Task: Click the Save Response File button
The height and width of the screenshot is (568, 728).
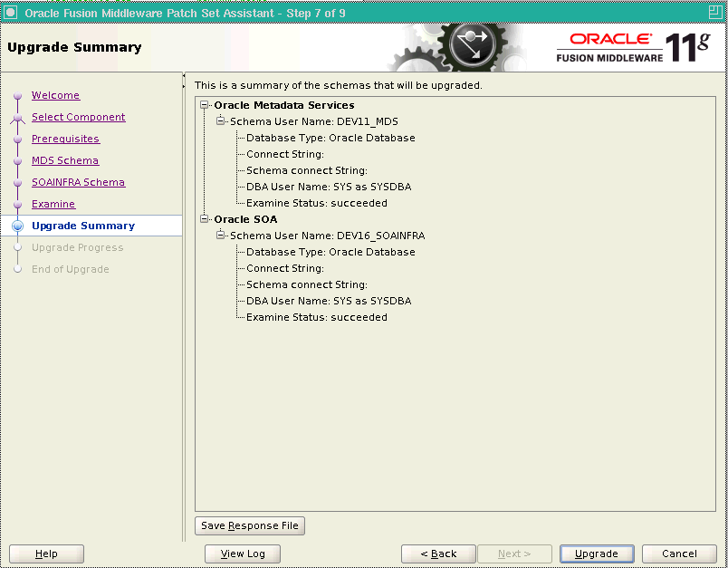Action: [250, 525]
